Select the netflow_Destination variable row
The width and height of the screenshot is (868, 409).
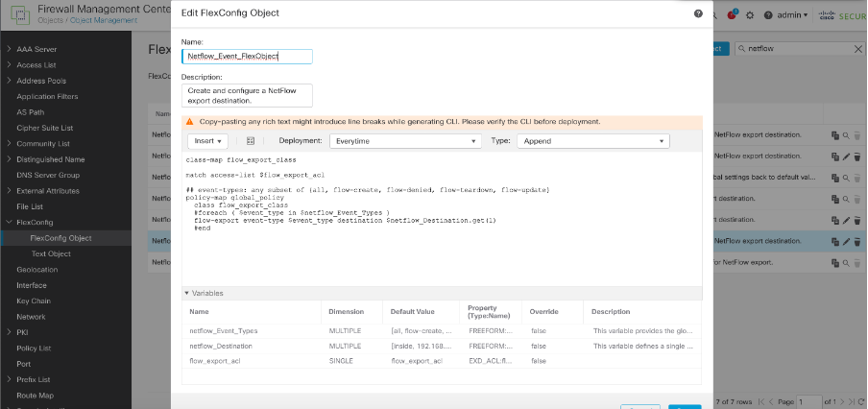pyautogui.click(x=442, y=346)
